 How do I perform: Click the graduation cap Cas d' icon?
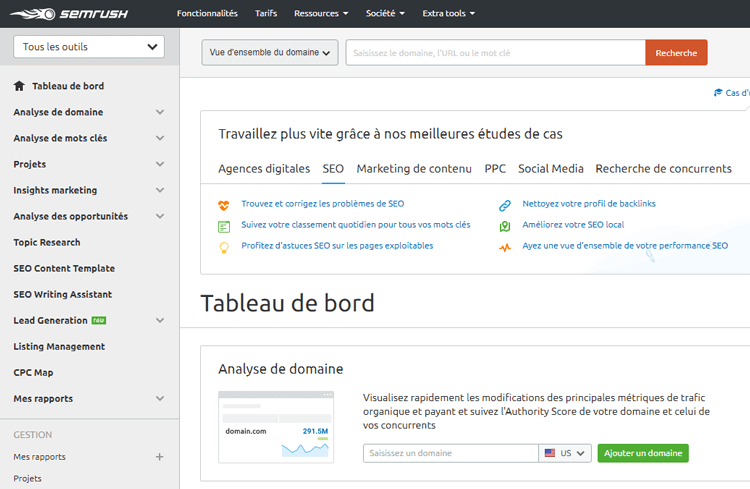pyautogui.click(x=718, y=92)
